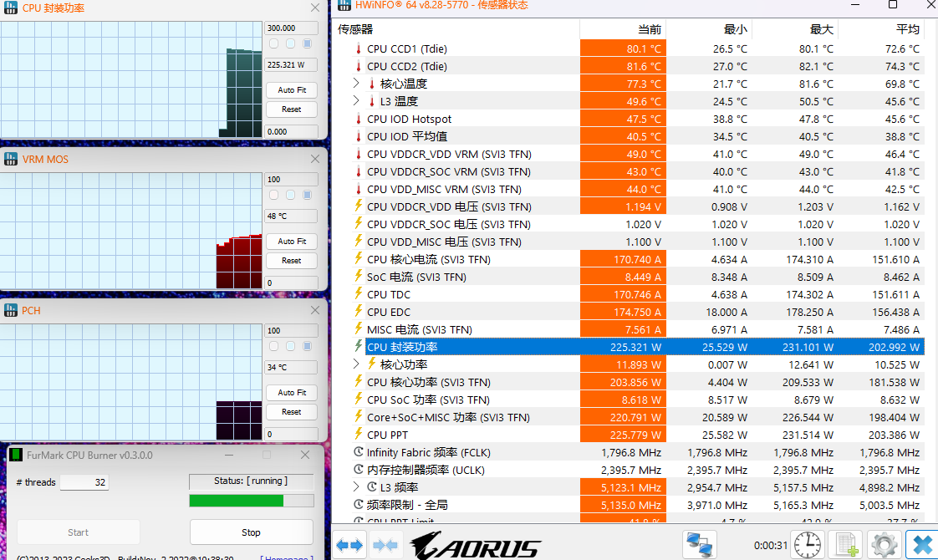Click the blue X close-sensors icon
Screen dimensions: 938x560
point(921,545)
